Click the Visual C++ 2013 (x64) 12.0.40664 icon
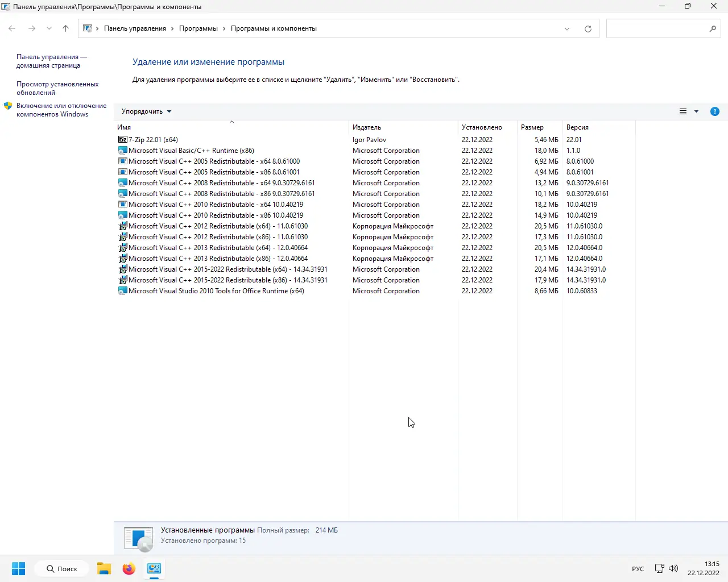Viewport: 728px width, 582px height. (122, 248)
